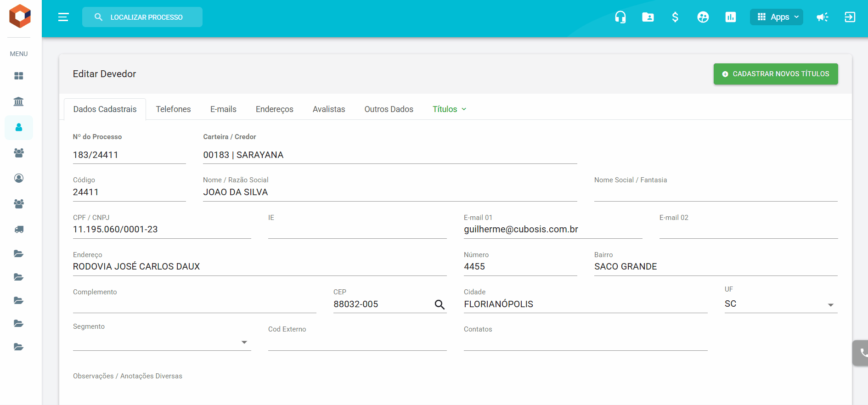Click the MENU label in sidebar
Screen dimensions: 868x405
coord(19,54)
